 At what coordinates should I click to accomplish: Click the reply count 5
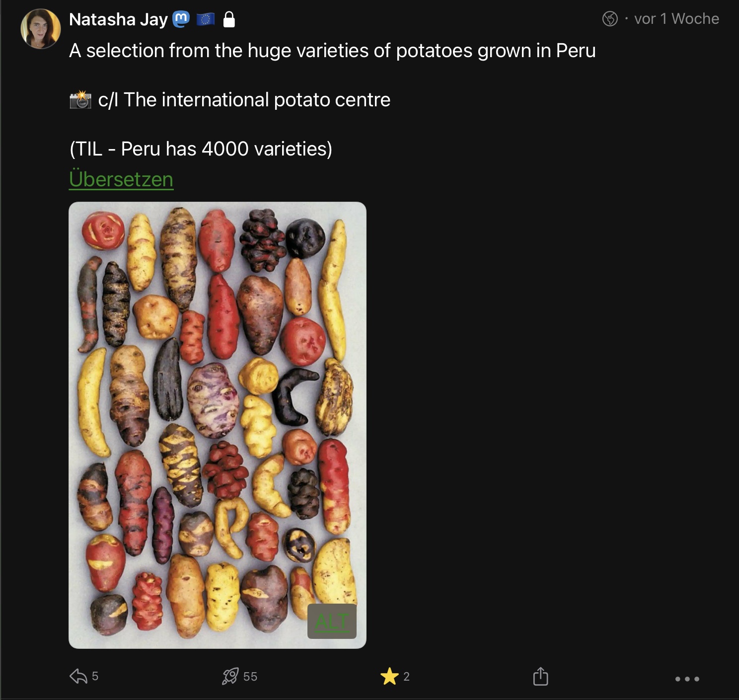point(95,676)
